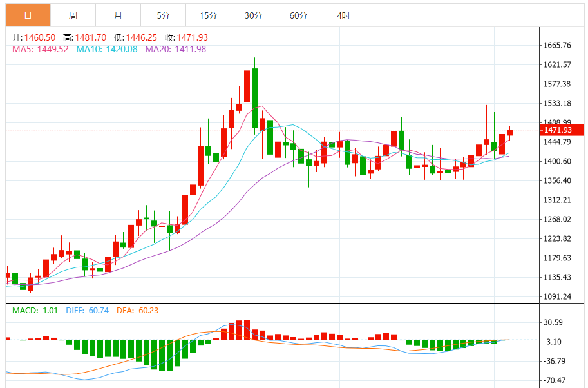Click the 1223.82 price axis label
The height and width of the screenshot is (388, 588).
[x=557, y=238]
